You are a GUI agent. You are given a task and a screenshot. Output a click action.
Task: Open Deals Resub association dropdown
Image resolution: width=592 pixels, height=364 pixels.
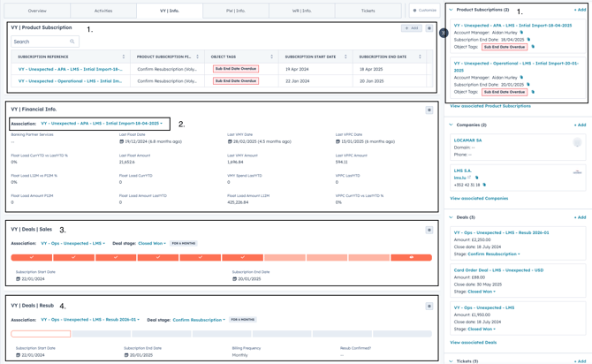point(90,320)
